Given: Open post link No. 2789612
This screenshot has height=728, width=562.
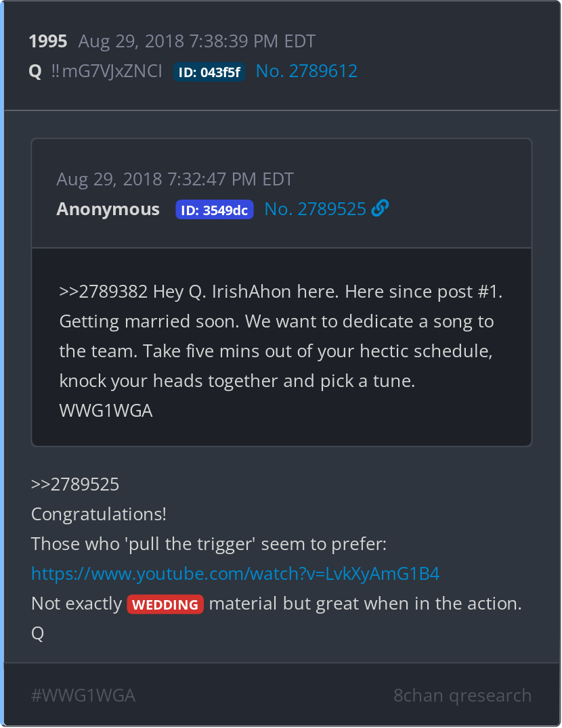Looking at the screenshot, I should pyautogui.click(x=307, y=71).
